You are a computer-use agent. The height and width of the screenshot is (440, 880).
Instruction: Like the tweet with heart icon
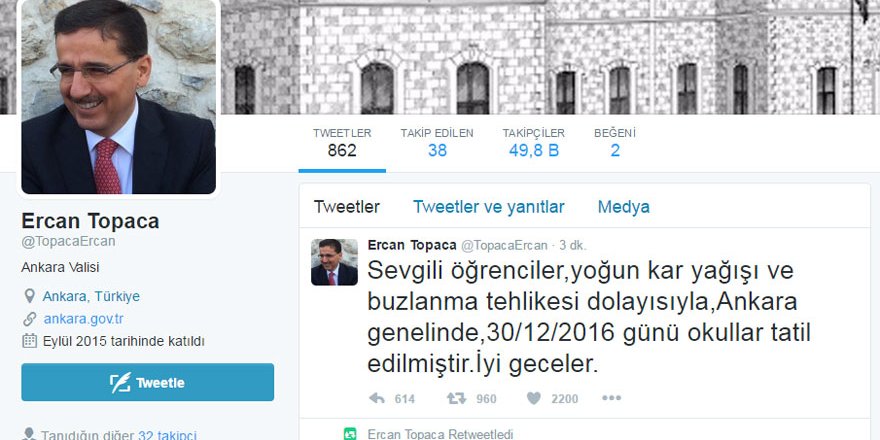click(x=534, y=398)
